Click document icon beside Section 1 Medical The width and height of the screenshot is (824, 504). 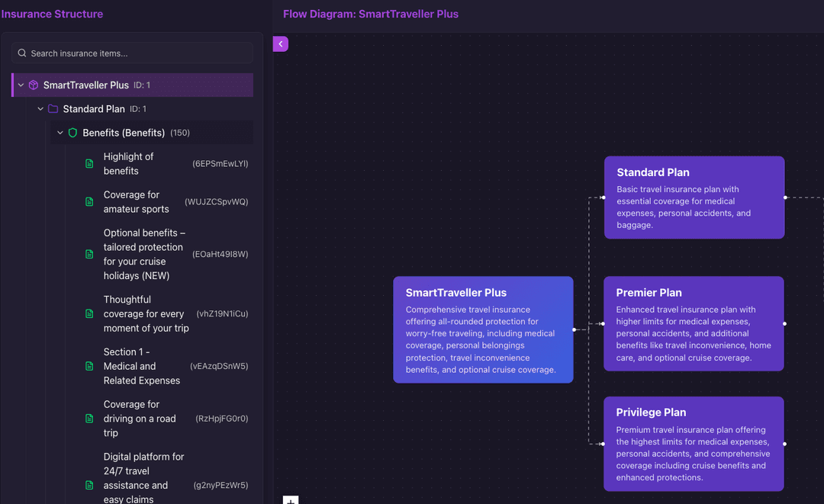pos(89,366)
